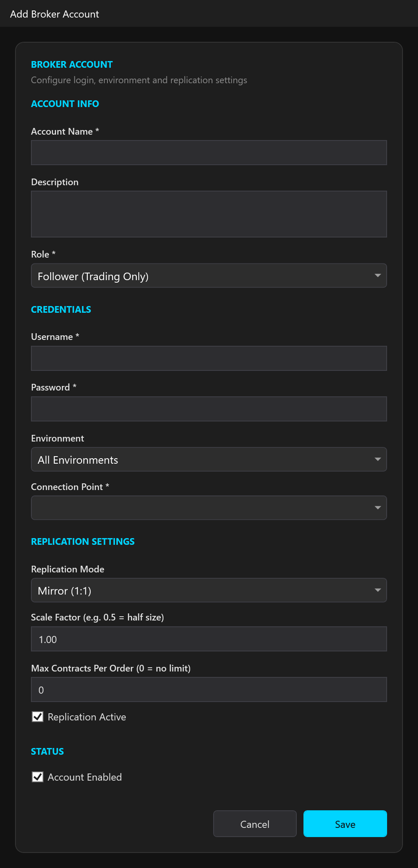This screenshot has height=868, width=418.
Task: Click the 'Username *' label
Action: tap(55, 337)
